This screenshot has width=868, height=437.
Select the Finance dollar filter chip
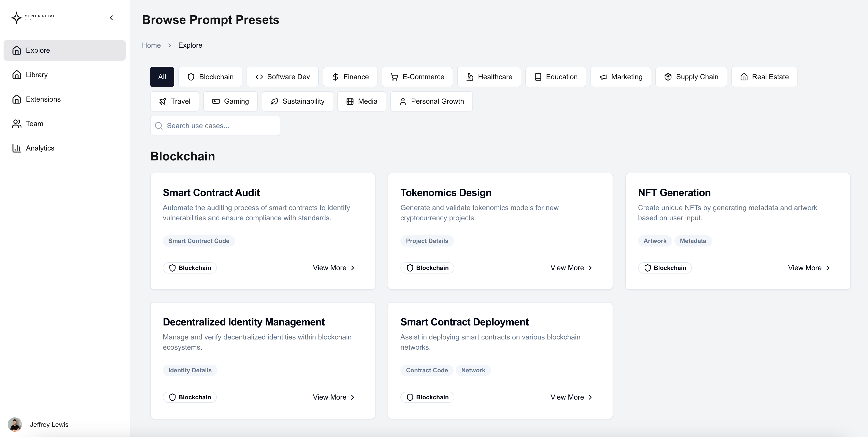pyautogui.click(x=350, y=77)
